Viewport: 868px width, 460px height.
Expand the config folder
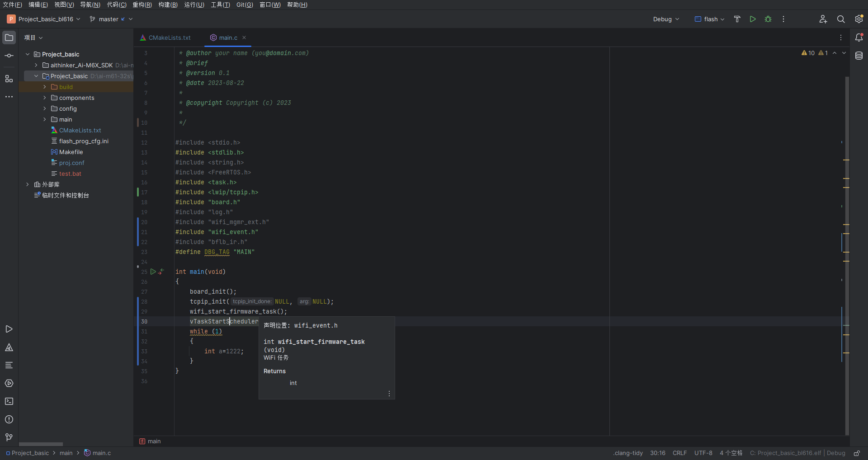pos(45,108)
